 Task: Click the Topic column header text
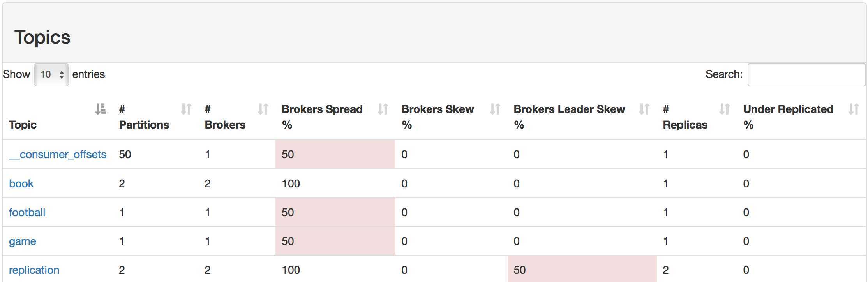coord(23,125)
